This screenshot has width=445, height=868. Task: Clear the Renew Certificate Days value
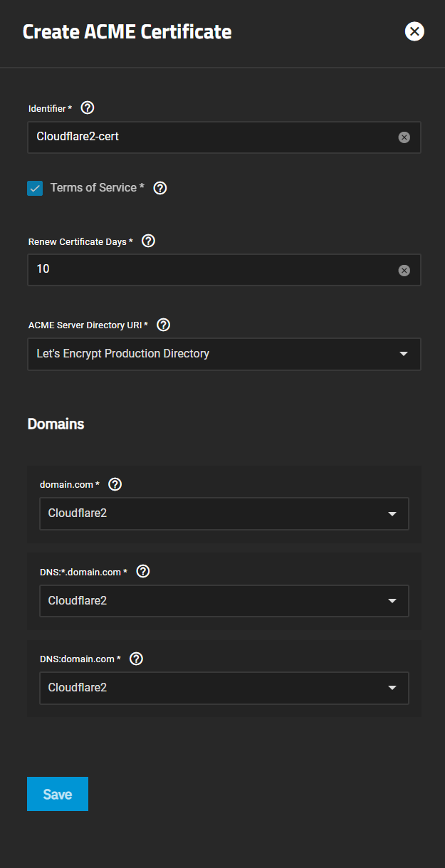click(x=404, y=271)
